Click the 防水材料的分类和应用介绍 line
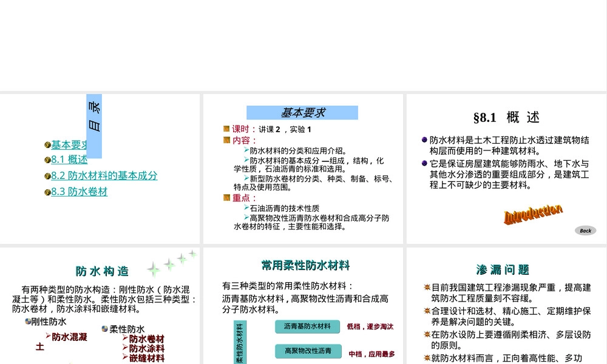Image resolution: width=607 pixels, height=364 pixels. pos(298,150)
